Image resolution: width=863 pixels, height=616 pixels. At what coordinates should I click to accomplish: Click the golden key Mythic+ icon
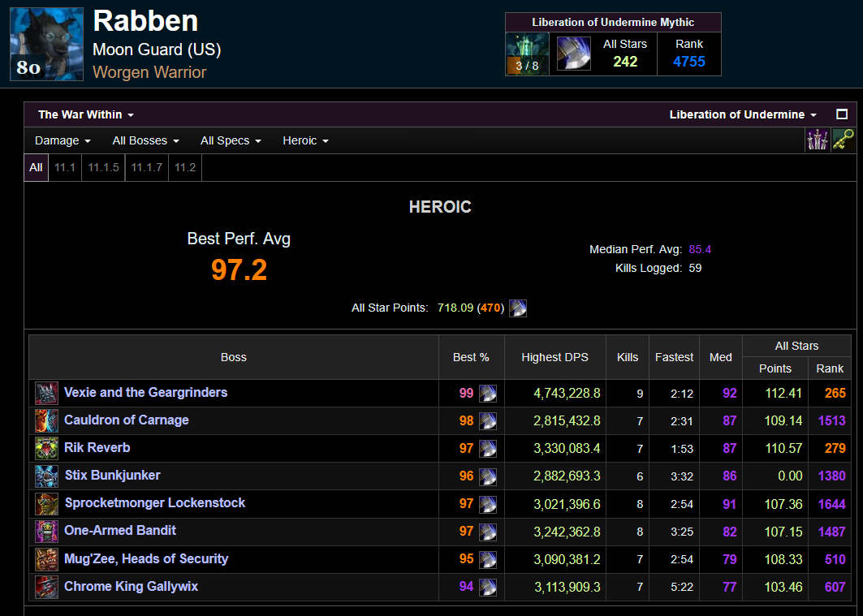(844, 140)
